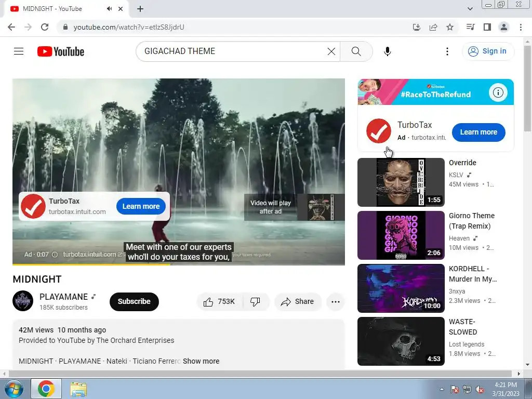Click Learn more on video ad overlay

[x=141, y=206]
